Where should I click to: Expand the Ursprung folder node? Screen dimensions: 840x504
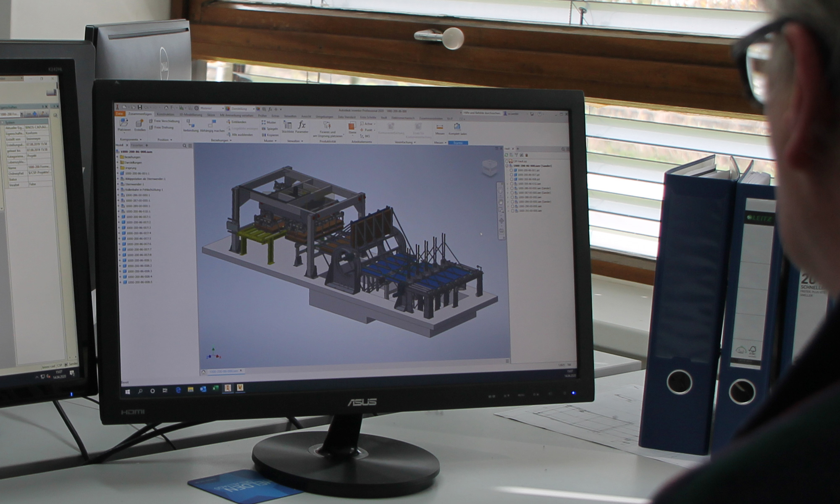point(118,168)
